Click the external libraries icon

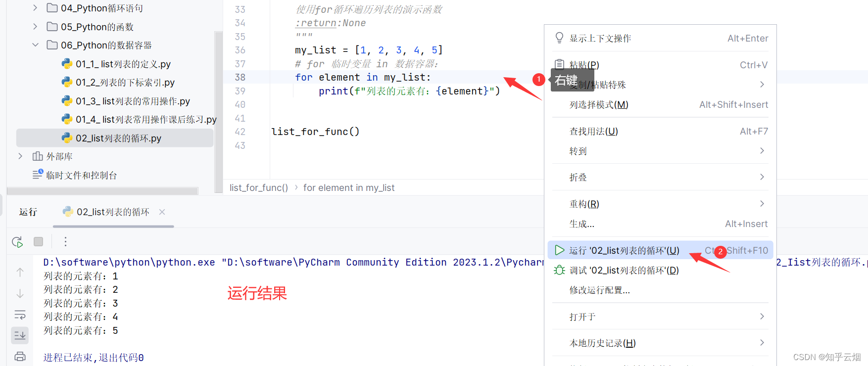pos(38,156)
